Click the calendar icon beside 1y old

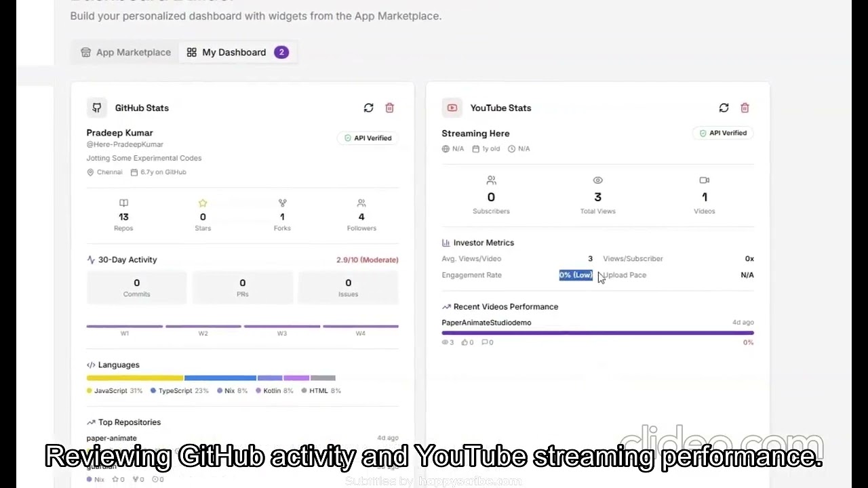pyautogui.click(x=476, y=149)
